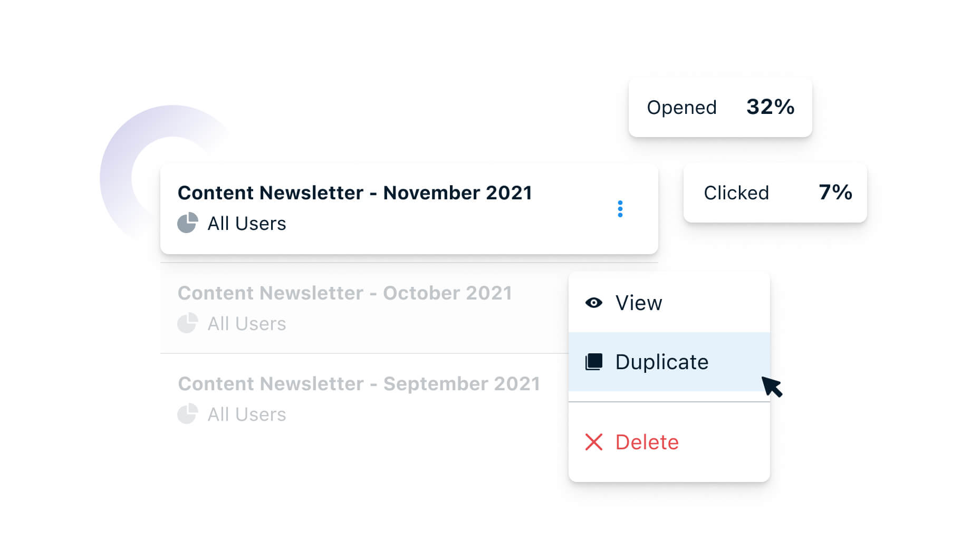
Task: Click the eye icon next to View
Action: tap(594, 303)
